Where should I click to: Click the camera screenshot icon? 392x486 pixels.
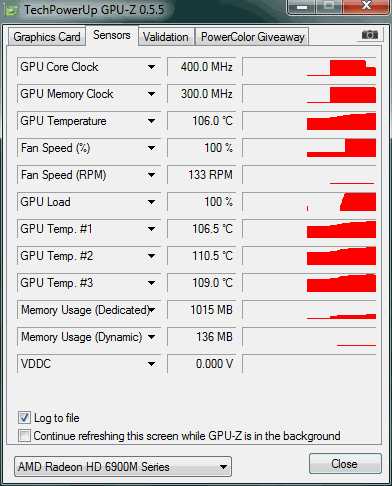[x=369, y=34]
